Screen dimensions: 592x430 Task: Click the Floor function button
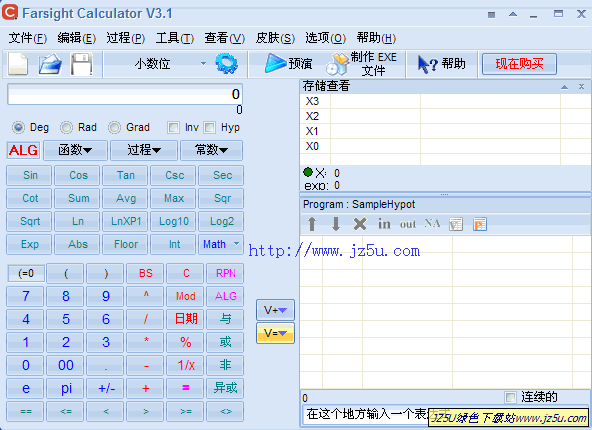pyautogui.click(x=125, y=244)
